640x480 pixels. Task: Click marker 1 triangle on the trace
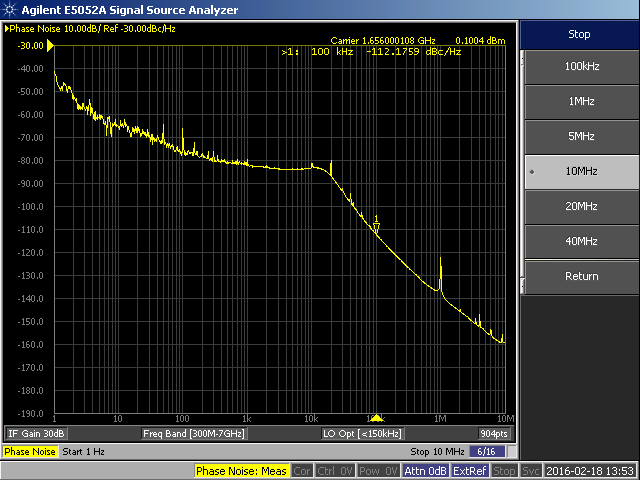[377, 229]
